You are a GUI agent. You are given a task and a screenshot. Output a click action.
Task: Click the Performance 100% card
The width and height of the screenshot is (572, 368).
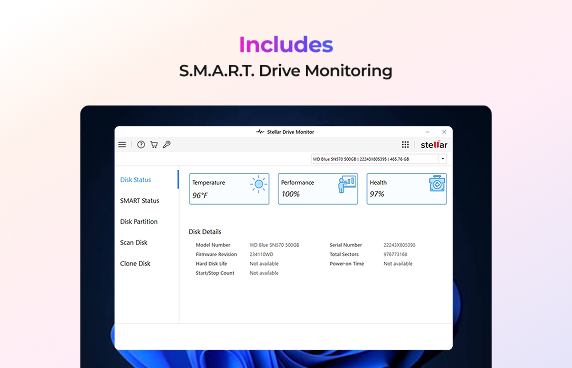point(318,189)
